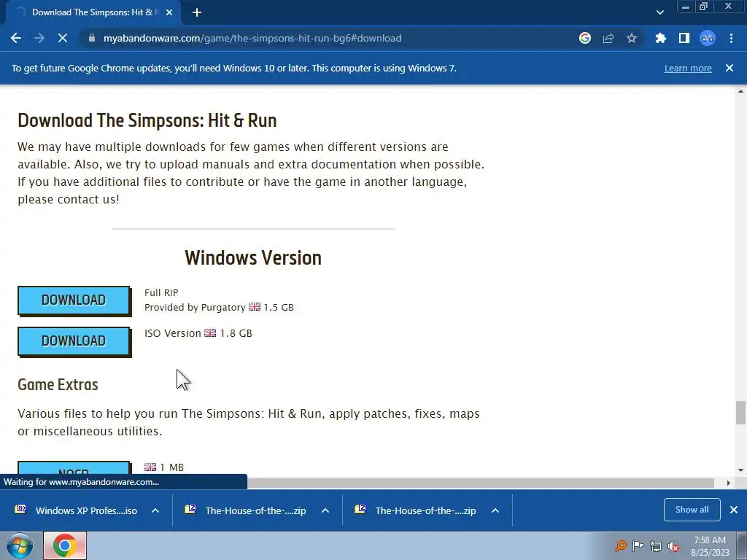Viewport: 747px width, 560px height.
Task: Toggle the Chrome side panel icon
Action: tap(684, 38)
